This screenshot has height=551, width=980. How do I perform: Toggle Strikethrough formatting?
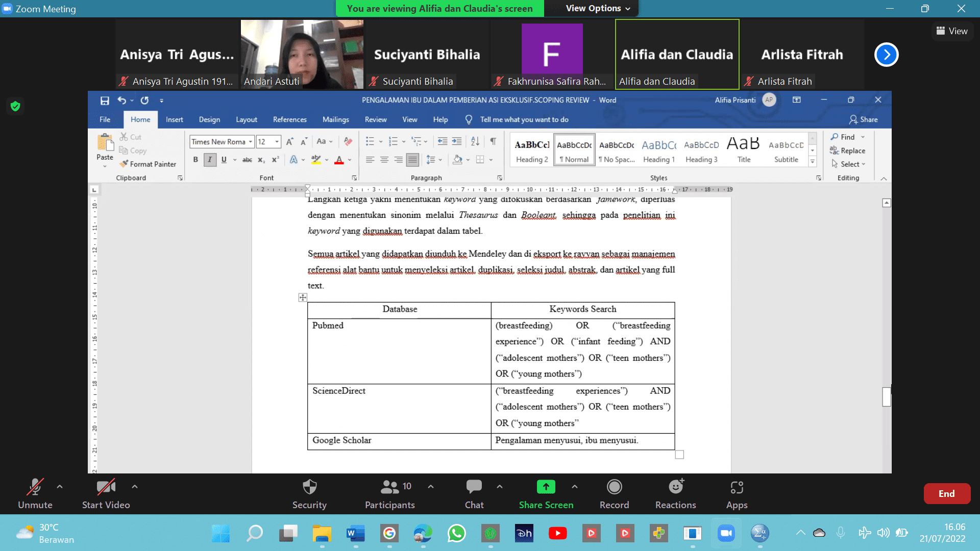pos(247,160)
